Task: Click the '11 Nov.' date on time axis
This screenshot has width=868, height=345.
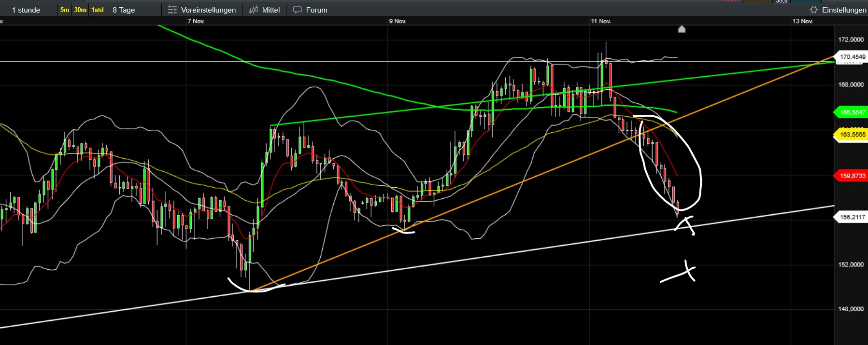Action: pos(601,21)
